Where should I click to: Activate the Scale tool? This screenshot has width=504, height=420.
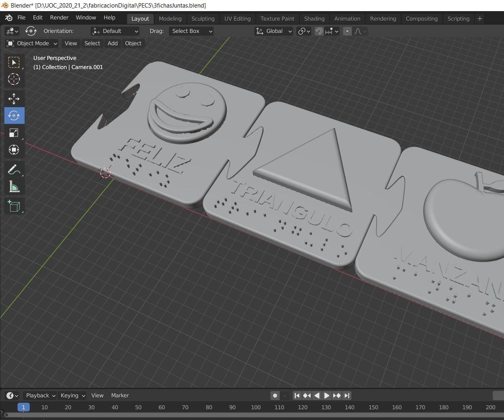click(x=14, y=133)
